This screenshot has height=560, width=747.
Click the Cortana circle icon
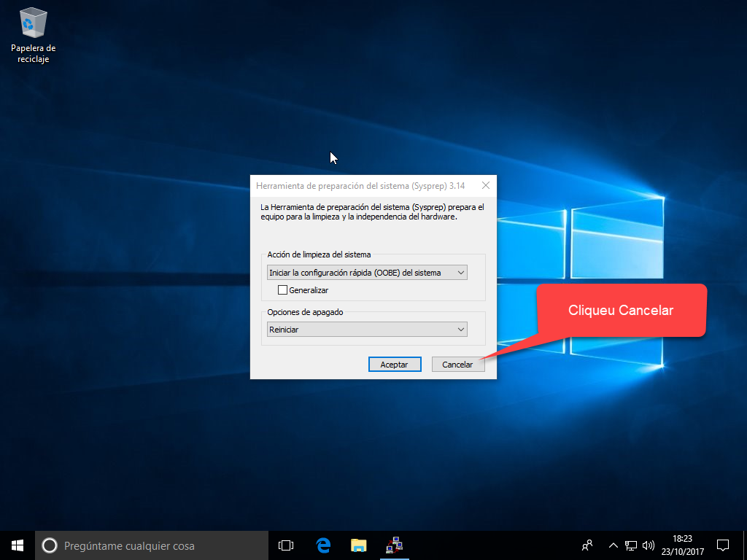click(x=50, y=545)
